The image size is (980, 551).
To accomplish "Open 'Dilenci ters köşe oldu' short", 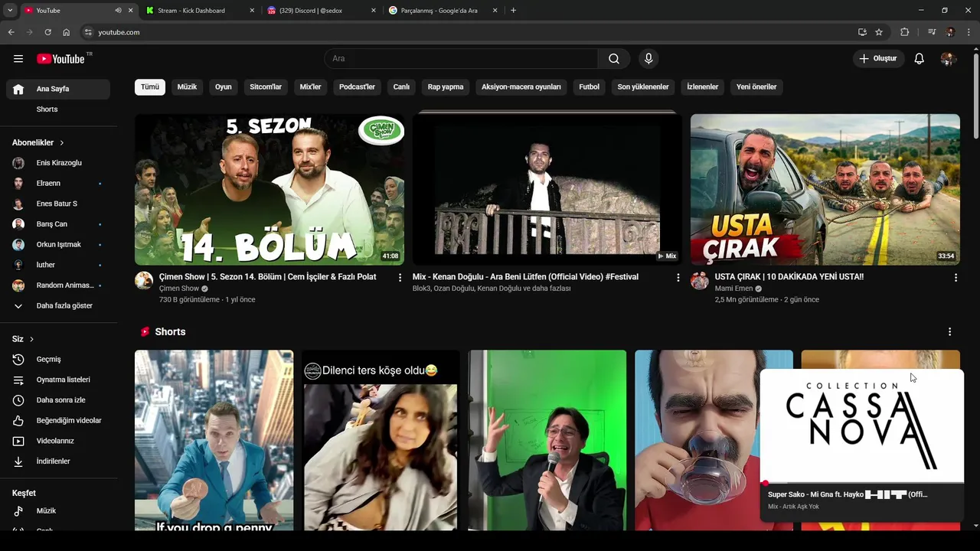I will (381, 440).
